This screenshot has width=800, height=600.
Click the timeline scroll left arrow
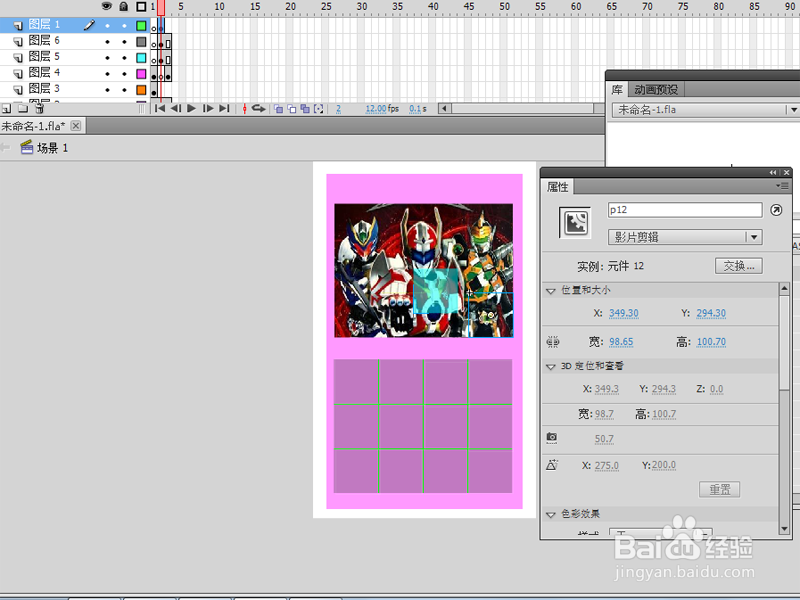[x=444, y=108]
